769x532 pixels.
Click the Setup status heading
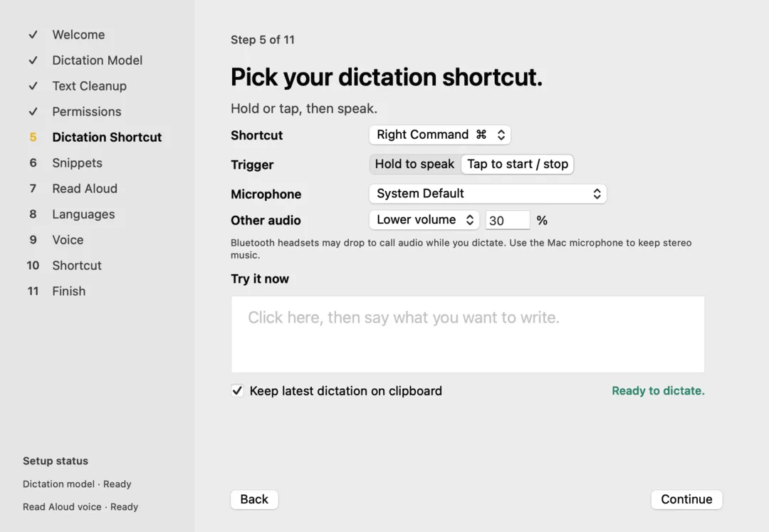[x=56, y=461]
